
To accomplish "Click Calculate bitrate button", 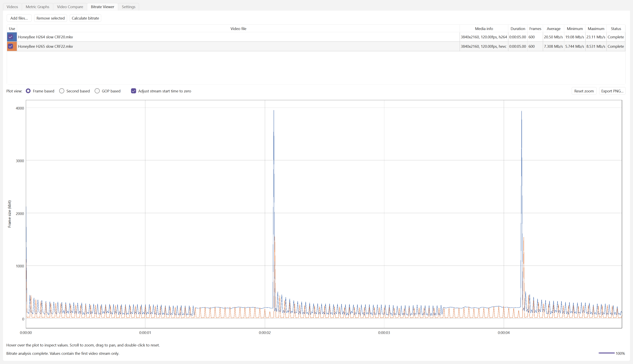I will (85, 18).
